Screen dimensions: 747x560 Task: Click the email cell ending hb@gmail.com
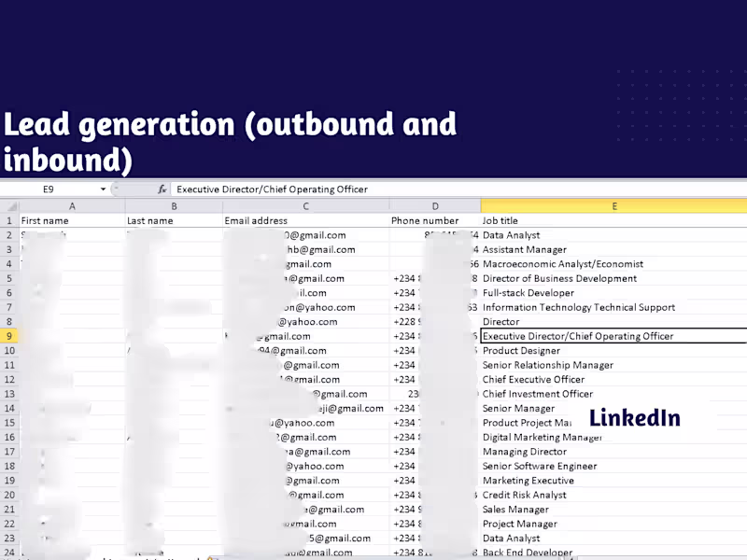coord(306,249)
